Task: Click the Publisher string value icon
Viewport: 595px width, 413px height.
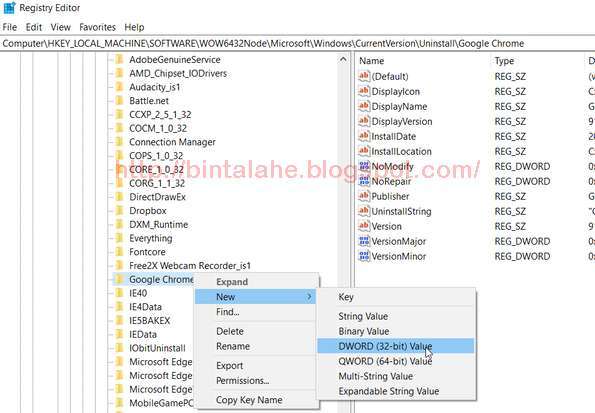Action: [x=364, y=196]
